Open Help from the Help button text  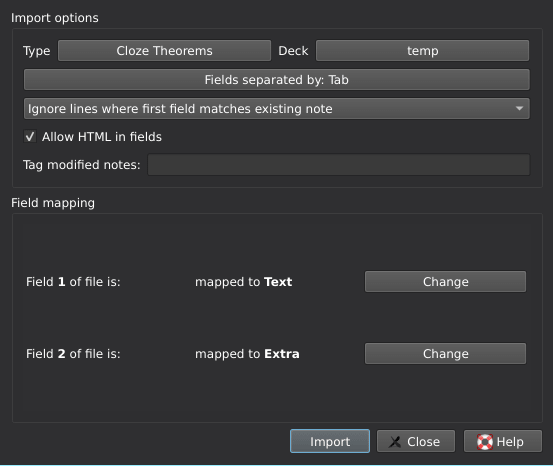(x=510, y=442)
